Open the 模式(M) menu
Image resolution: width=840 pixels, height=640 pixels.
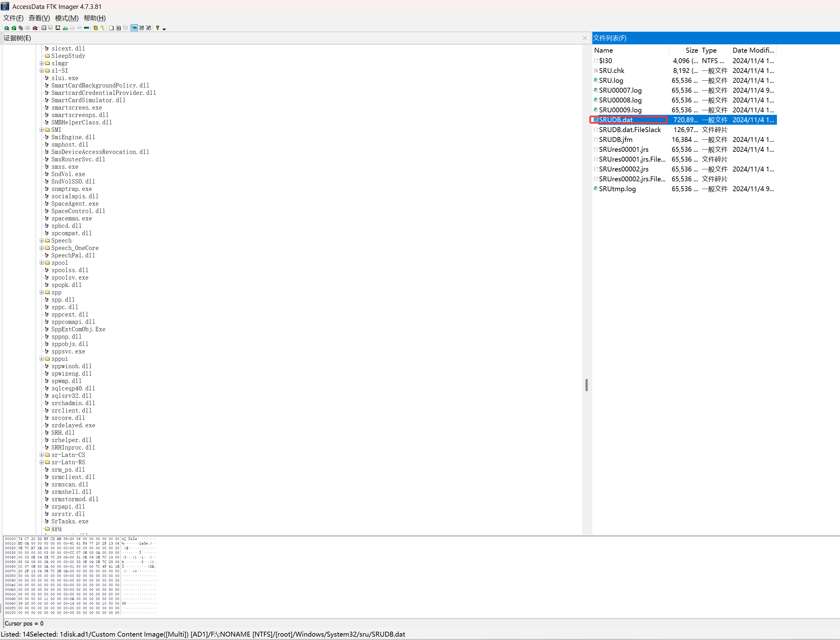[x=67, y=18]
